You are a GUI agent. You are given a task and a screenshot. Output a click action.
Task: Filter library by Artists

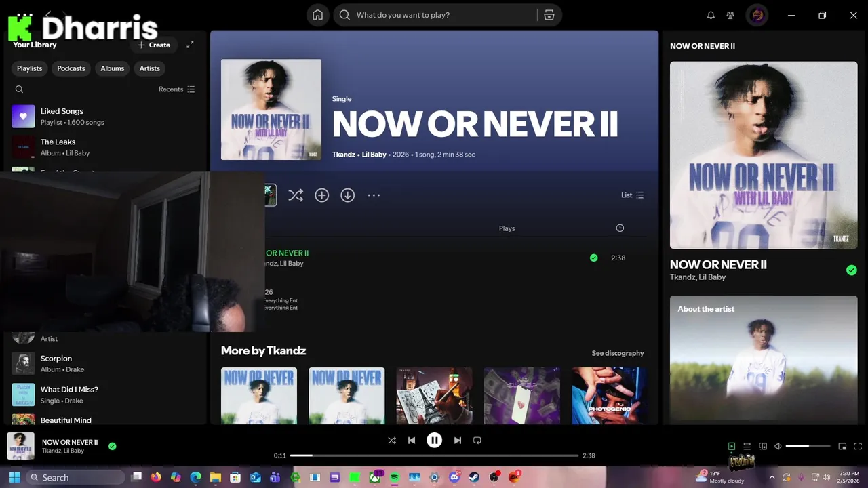(150, 68)
